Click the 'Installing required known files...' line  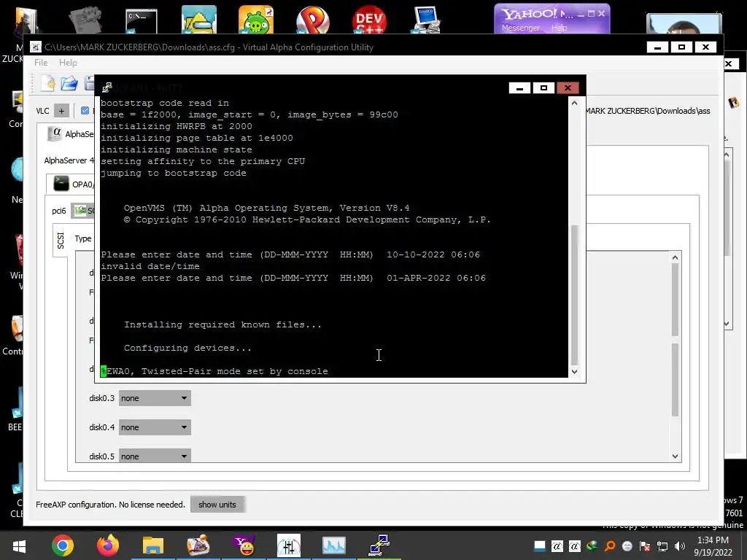(x=222, y=324)
